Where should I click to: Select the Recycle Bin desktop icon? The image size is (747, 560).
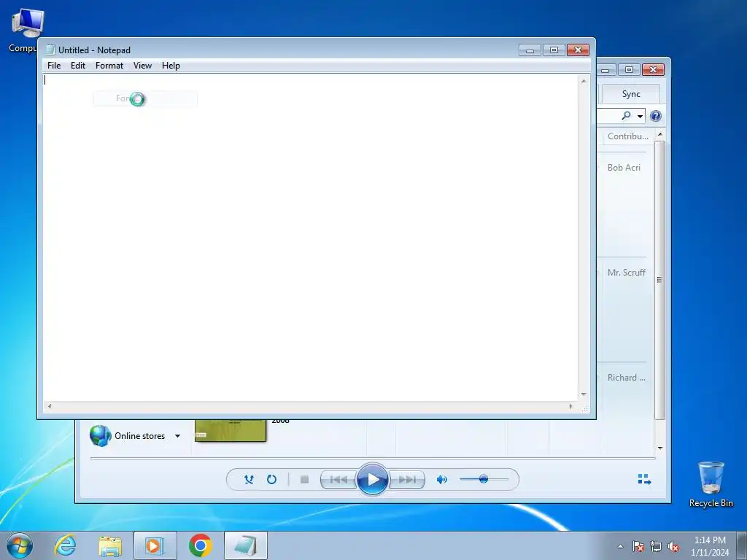coord(711,484)
